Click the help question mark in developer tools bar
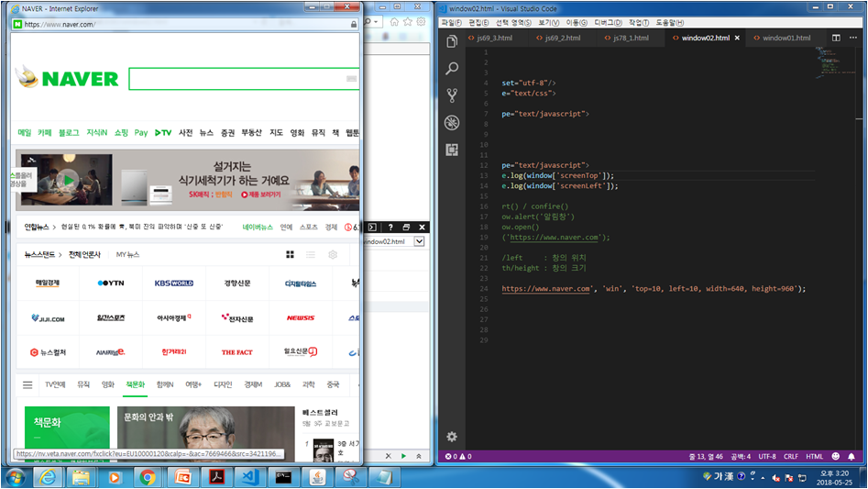 pos(390,227)
